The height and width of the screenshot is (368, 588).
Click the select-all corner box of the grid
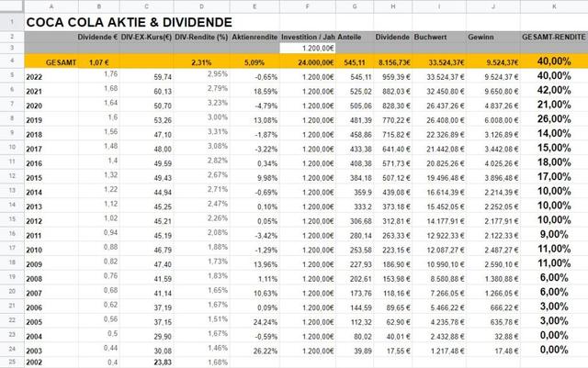[x=10, y=6]
